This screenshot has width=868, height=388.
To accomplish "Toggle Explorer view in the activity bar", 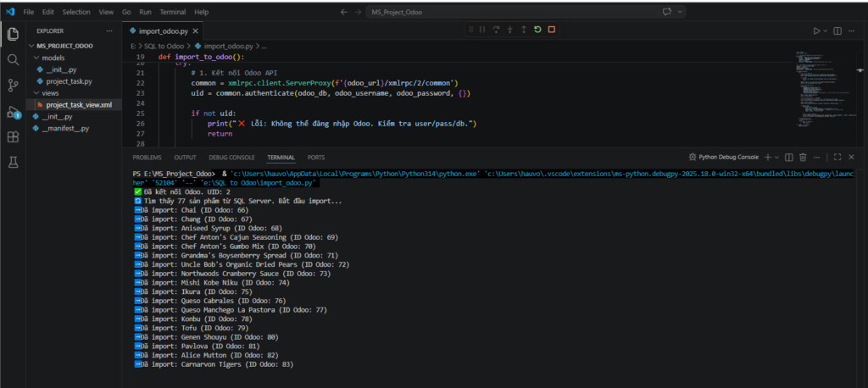I will (x=13, y=35).
